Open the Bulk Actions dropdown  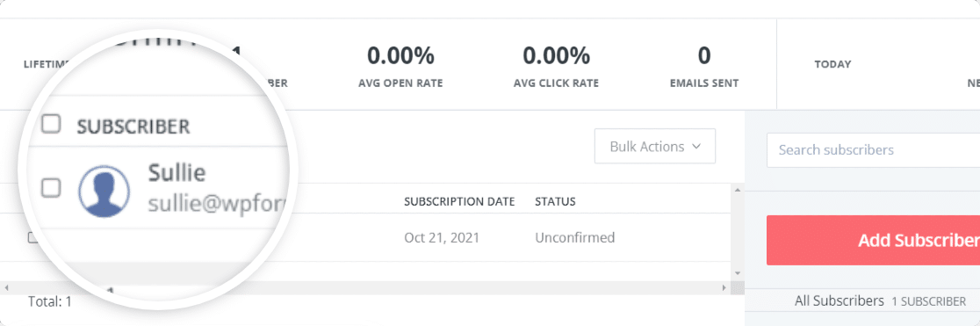tap(655, 147)
